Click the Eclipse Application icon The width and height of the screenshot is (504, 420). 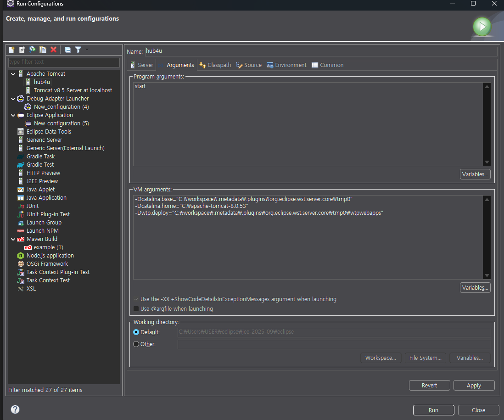(x=21, y=115)
